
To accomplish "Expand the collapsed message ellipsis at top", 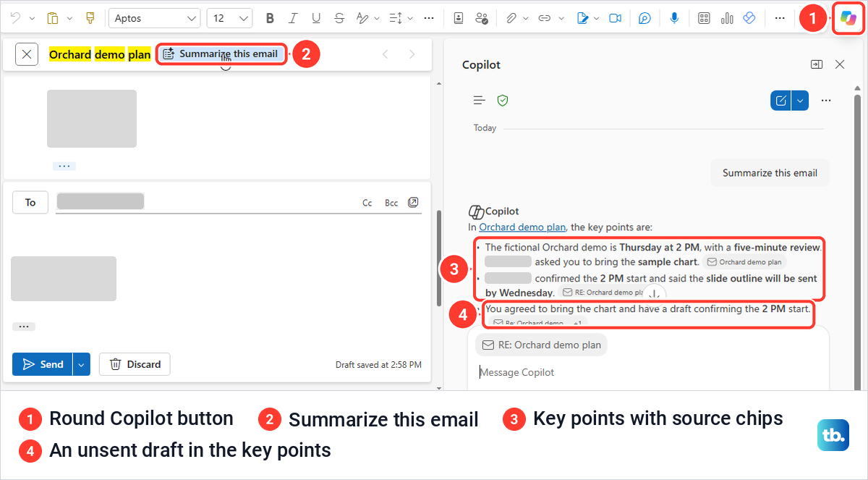I will click(x=64, y=166).
